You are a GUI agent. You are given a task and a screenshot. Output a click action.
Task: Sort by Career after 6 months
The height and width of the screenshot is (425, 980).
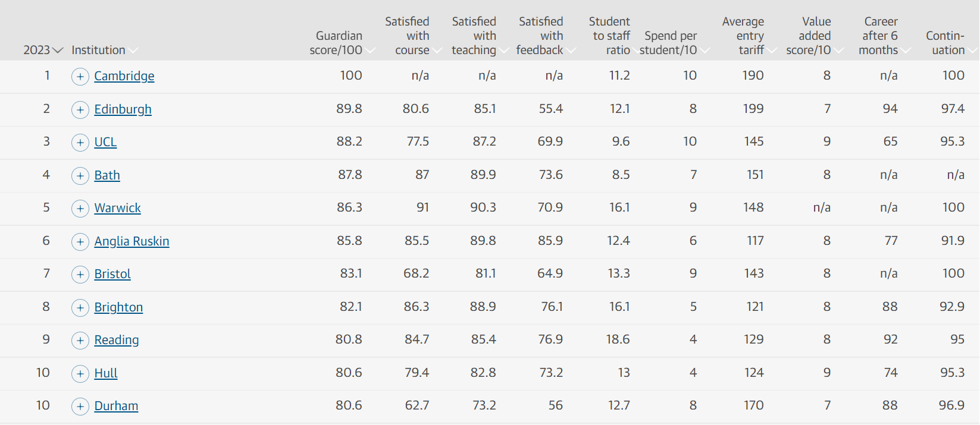884,36
